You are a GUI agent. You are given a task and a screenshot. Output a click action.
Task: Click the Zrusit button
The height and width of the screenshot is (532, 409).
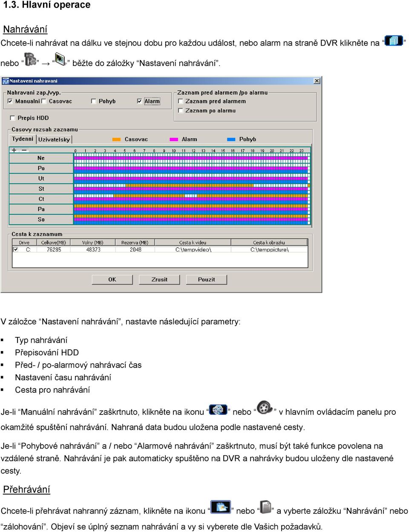pos(159,280)
